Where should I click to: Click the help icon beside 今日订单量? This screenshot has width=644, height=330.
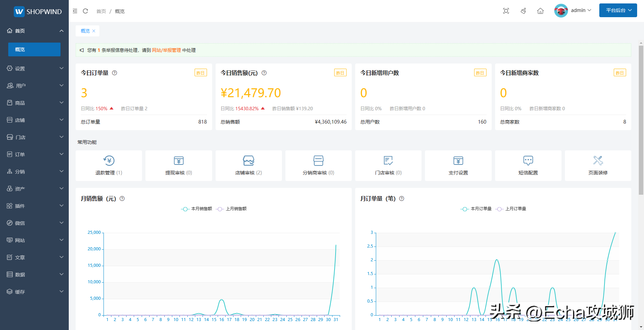tap(115, 73)
